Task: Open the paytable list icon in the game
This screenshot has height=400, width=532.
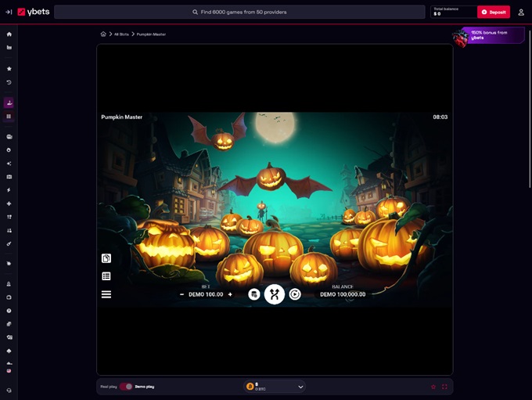Action: click(x=106, y=276)
